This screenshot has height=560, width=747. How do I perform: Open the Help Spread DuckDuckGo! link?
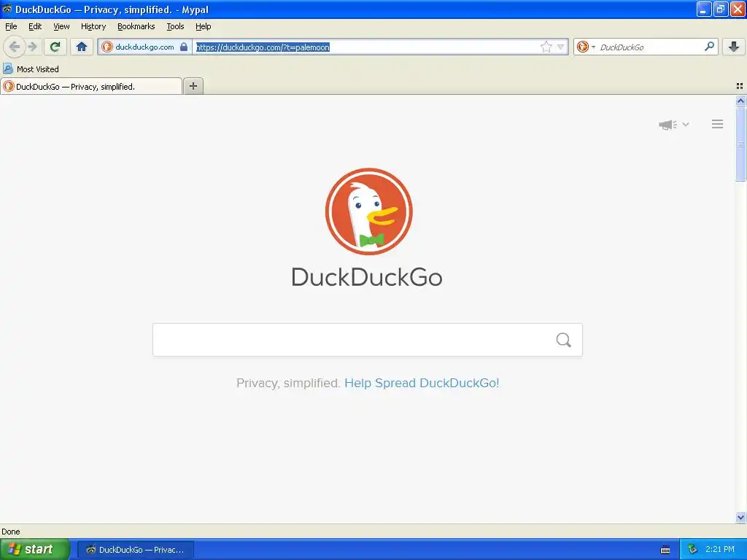[422, 383]
